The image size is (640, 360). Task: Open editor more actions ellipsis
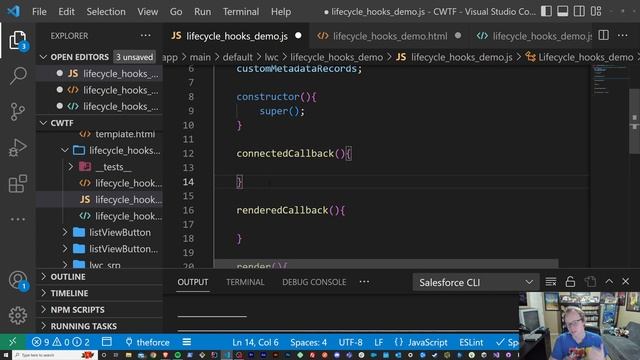click(622, 36)
